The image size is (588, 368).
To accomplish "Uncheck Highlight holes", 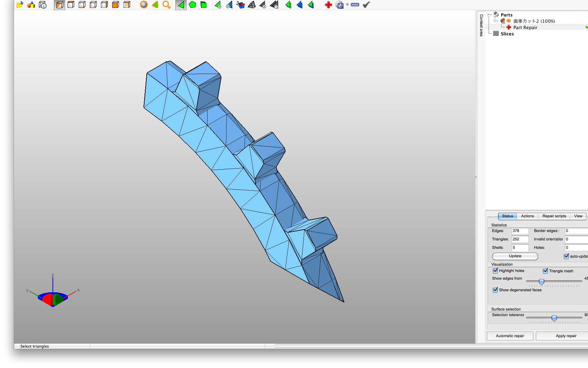I will pos(495,271).
